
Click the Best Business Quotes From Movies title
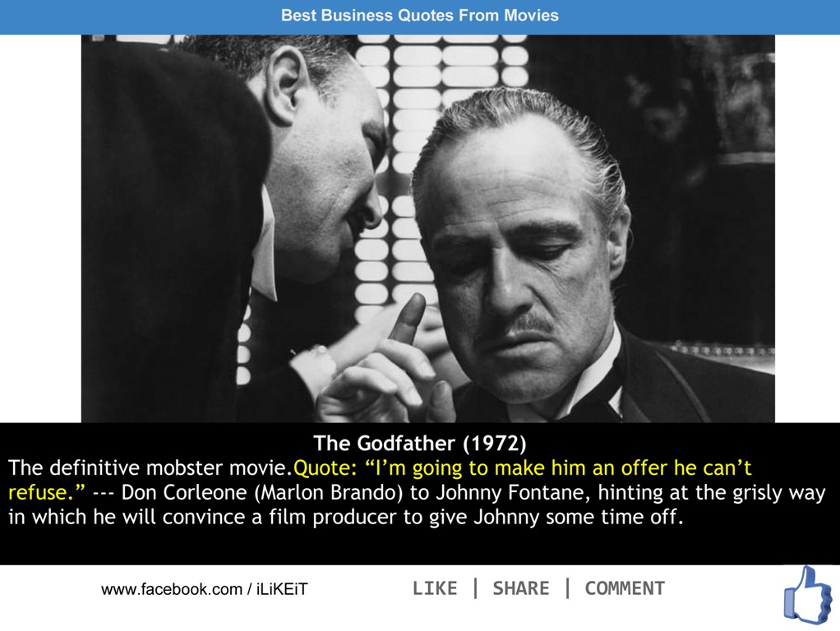coord(419,15)
